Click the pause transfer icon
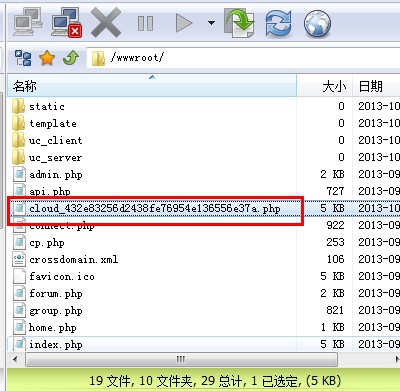Image resolution: width=400 pixels, height=391 pixels. click(x=146, y=23)
